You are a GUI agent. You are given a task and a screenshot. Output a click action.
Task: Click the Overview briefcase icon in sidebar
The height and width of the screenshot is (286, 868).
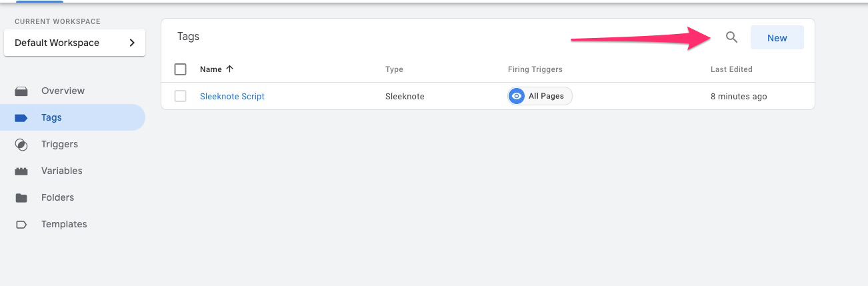21,91
